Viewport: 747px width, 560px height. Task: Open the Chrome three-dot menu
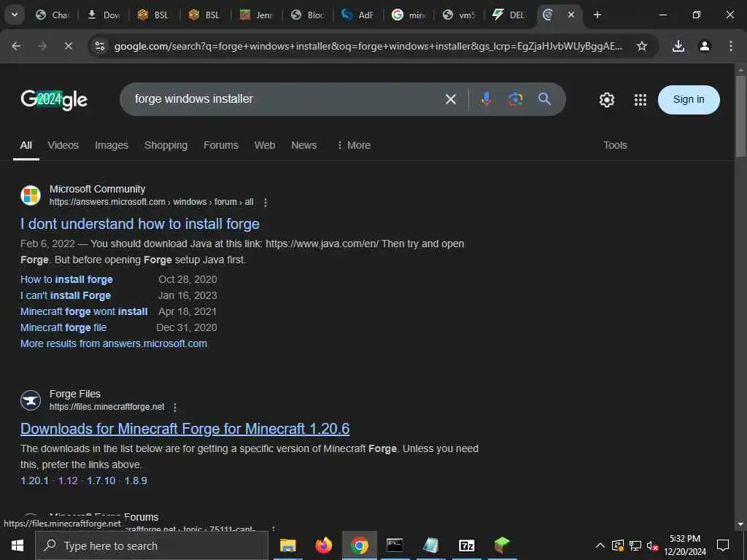click(x=731, y=46)
